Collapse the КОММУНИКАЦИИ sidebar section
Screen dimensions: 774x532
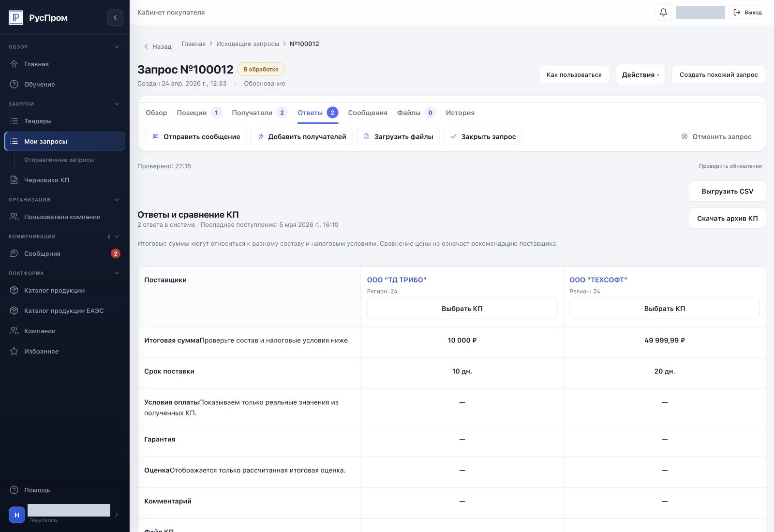pos(117,236)
